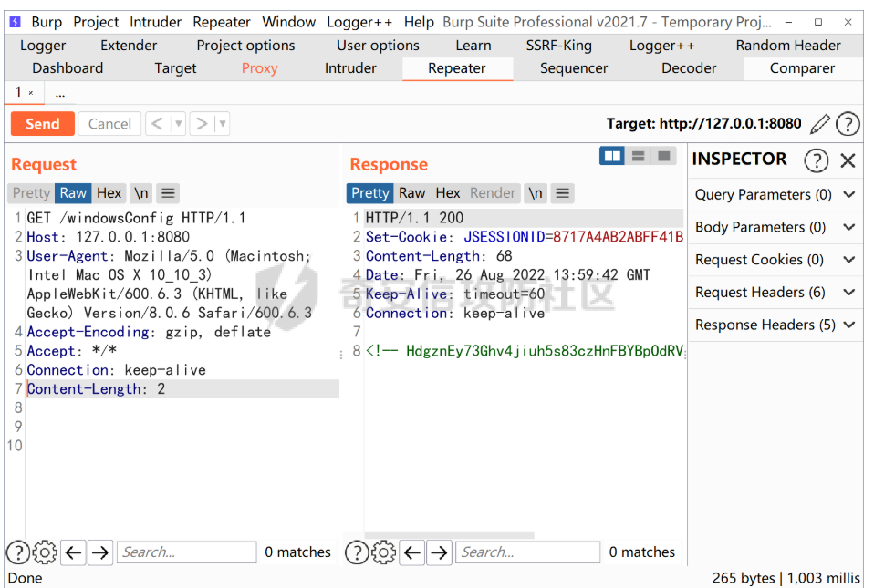Send the request

click(x=42, y=124)
